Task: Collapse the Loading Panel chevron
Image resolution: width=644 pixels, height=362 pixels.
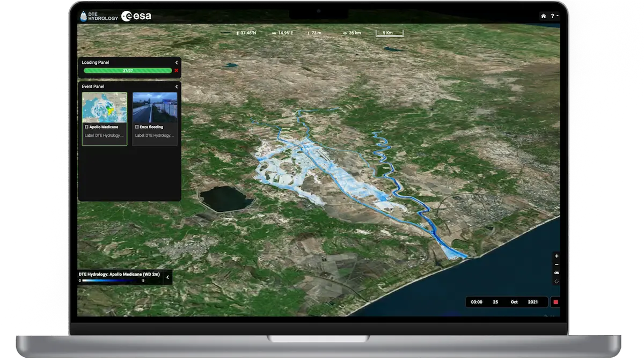Action: 177,63
